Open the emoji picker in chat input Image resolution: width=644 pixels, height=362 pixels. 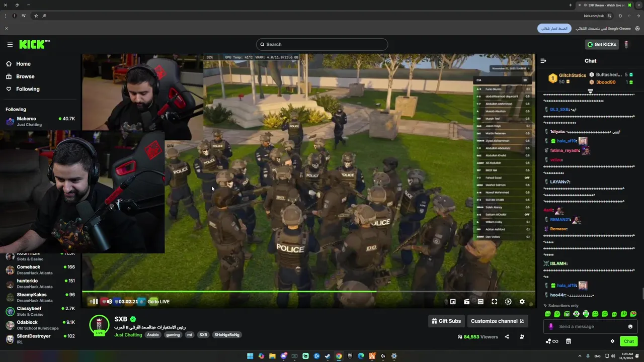click(x=630, y=327)
